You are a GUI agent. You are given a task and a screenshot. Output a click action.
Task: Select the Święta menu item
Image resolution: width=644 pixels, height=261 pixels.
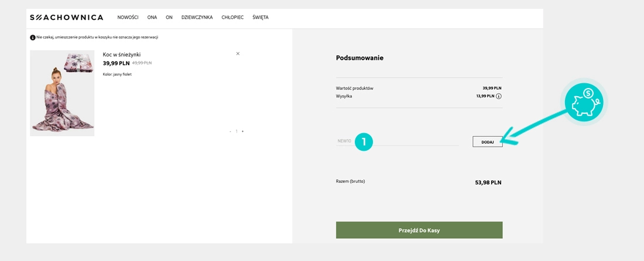click(x=261, y=18)
